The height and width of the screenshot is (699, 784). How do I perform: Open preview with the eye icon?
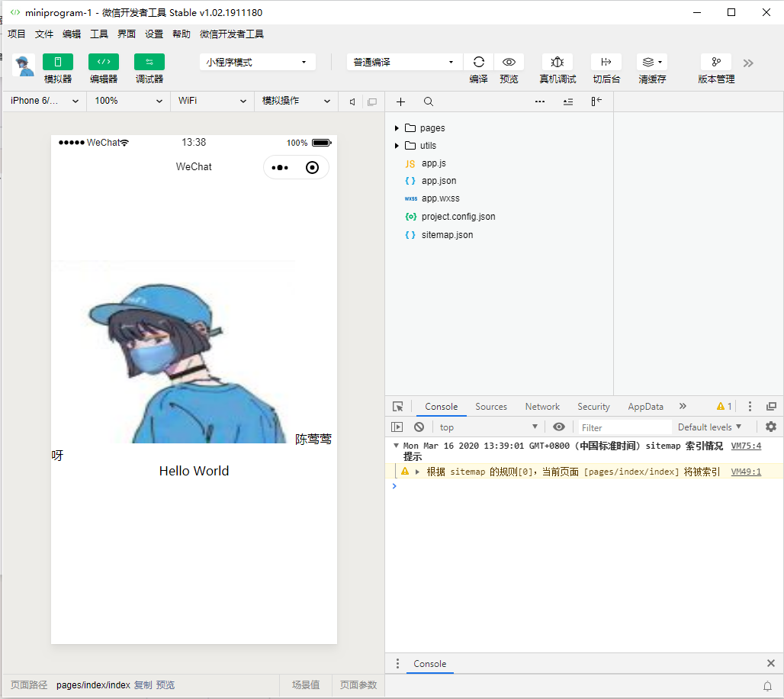pyautogui.click(x=509, y=62)
